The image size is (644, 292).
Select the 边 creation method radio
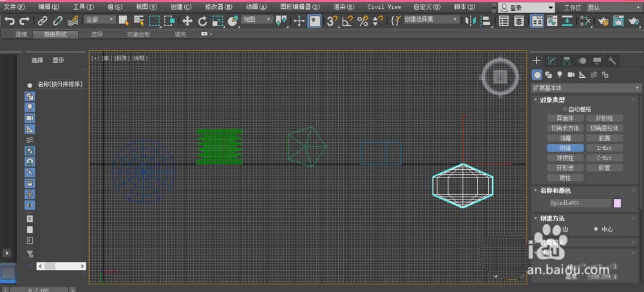558,229
